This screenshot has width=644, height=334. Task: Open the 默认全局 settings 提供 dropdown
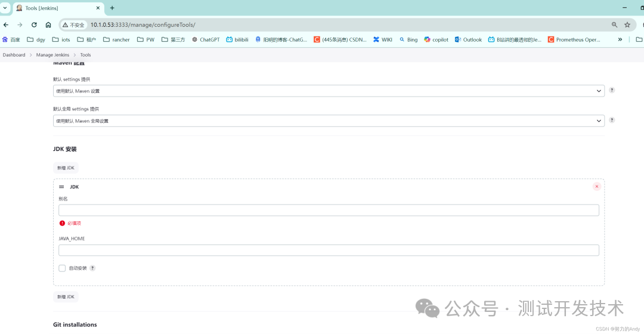[x=329, y=121]
